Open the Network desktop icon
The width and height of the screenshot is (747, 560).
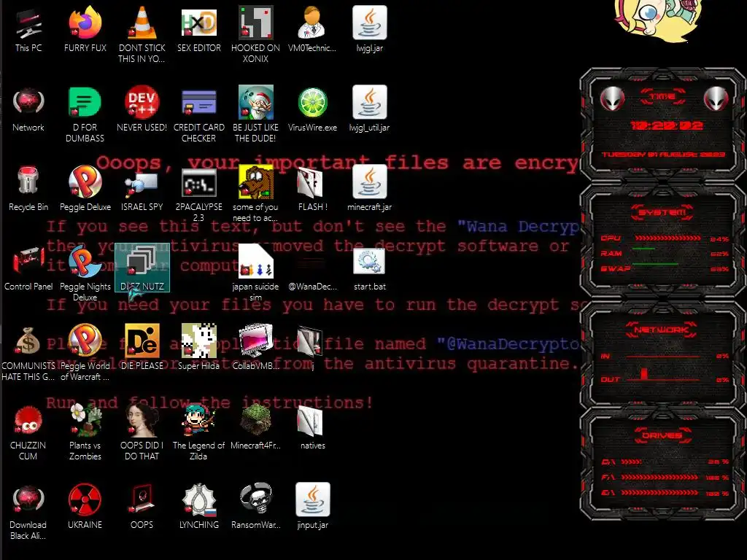tap(28, 109)
